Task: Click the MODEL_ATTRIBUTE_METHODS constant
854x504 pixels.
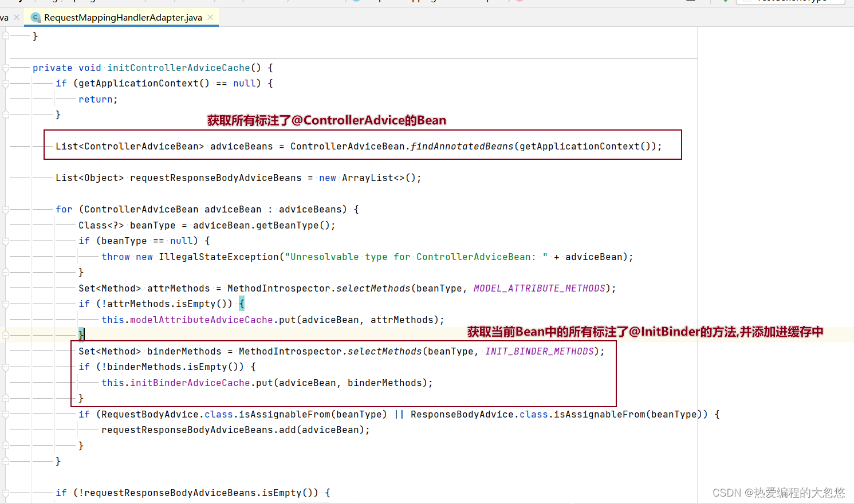Action: (540, 288)
